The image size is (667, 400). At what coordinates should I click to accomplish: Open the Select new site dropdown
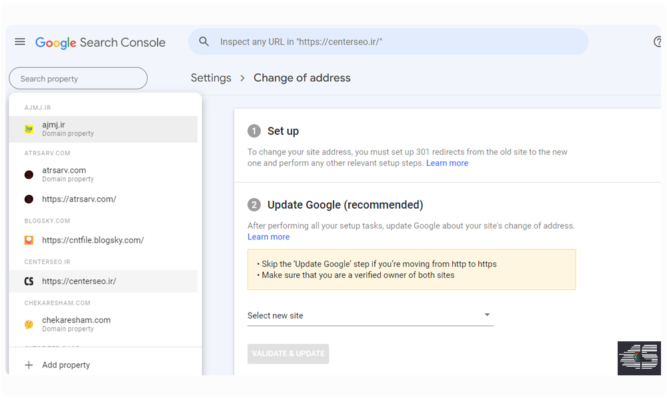coord(371,316)
